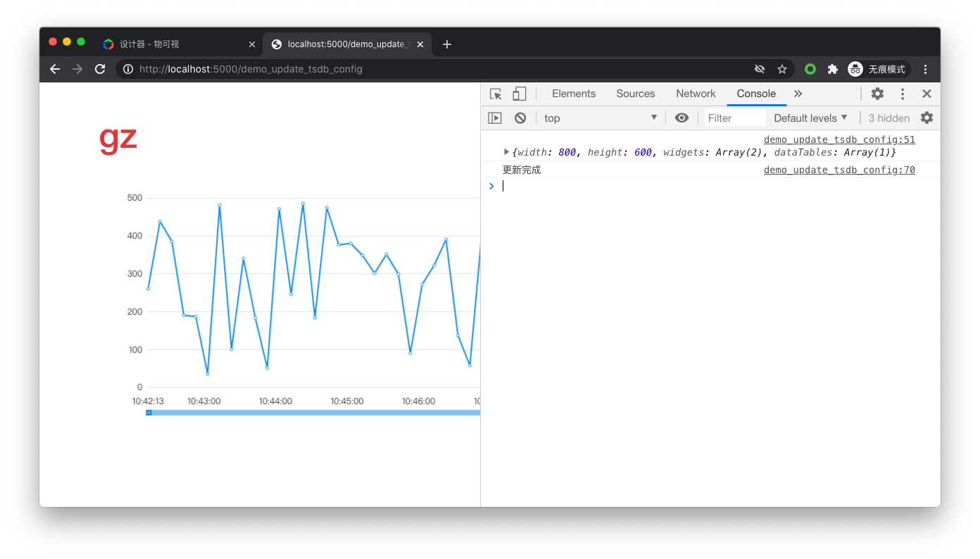Click the browser back arrow
This screenshot has width=980, height=559.
click(x=55, y=69)
